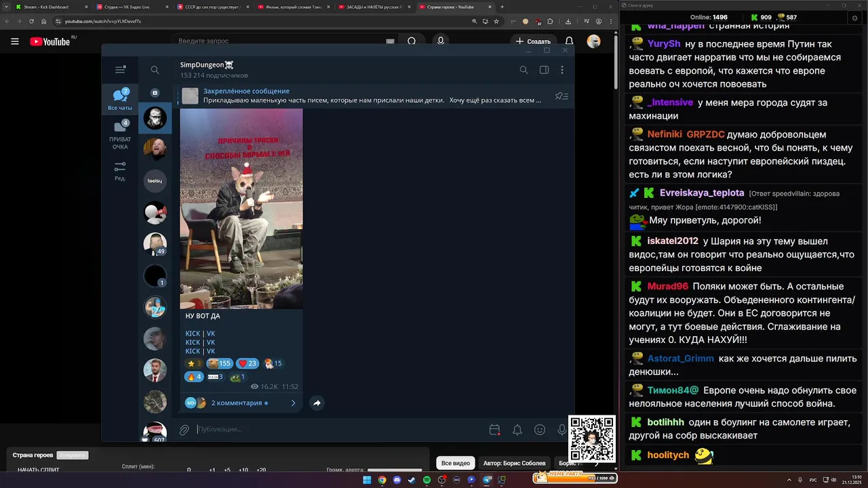Screen dimensions: 868x488
Task: Open the YouTube account avatar menu
Action: (594, 41)
